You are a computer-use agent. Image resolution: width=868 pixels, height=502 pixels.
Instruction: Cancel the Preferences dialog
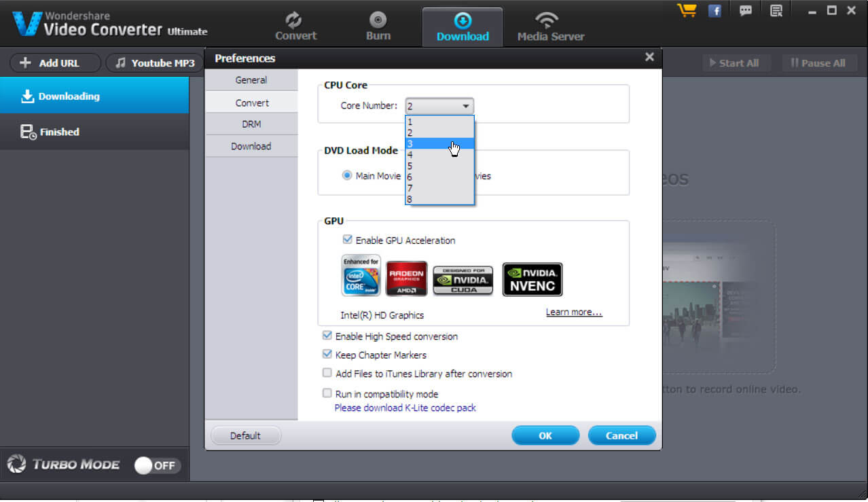coord(621,435)
